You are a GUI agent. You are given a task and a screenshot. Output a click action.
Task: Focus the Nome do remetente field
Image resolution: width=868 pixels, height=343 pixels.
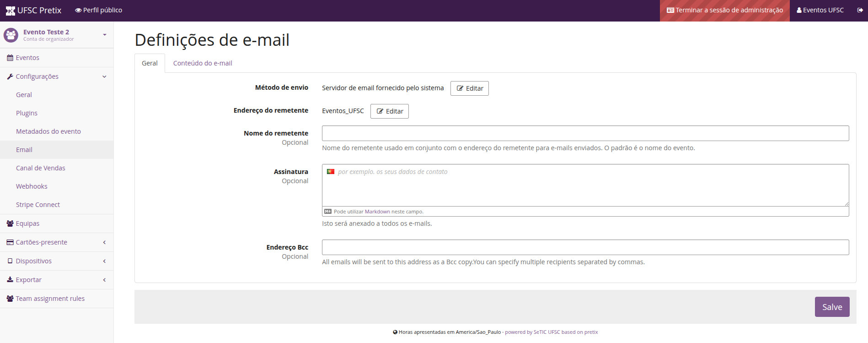[585, 133]
